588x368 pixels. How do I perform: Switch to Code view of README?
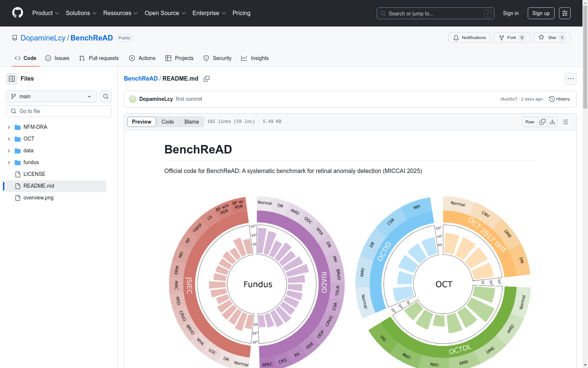point(168,122)
